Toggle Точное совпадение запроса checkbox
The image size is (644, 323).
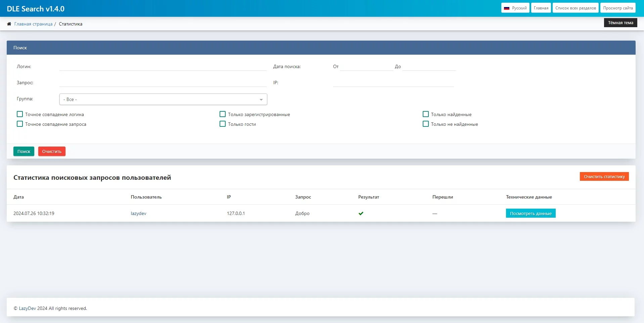(20, 124)
